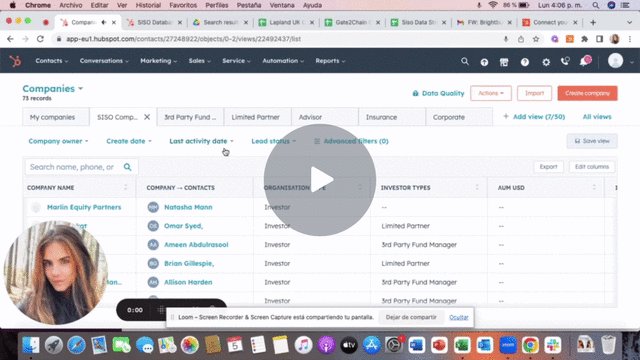Click the Edit columns button
The image size is (640, 360).
pos(592,167)
